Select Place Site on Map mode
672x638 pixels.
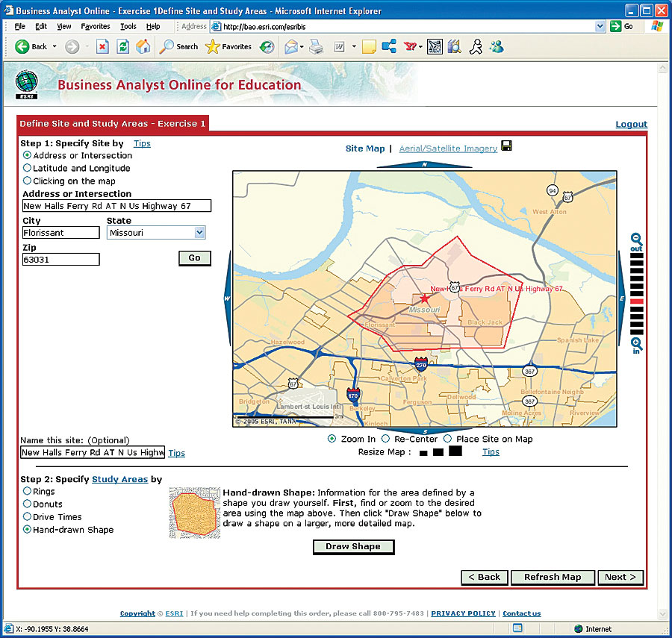(447, 439)
